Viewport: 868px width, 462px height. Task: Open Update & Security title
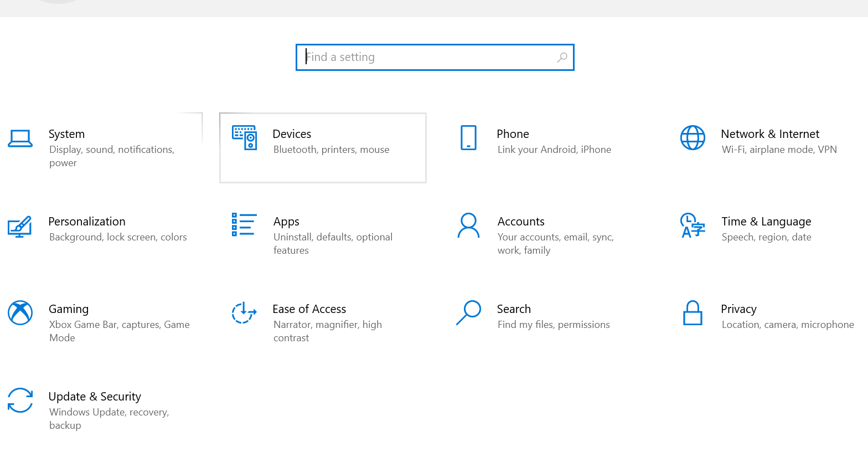[95, 397]
